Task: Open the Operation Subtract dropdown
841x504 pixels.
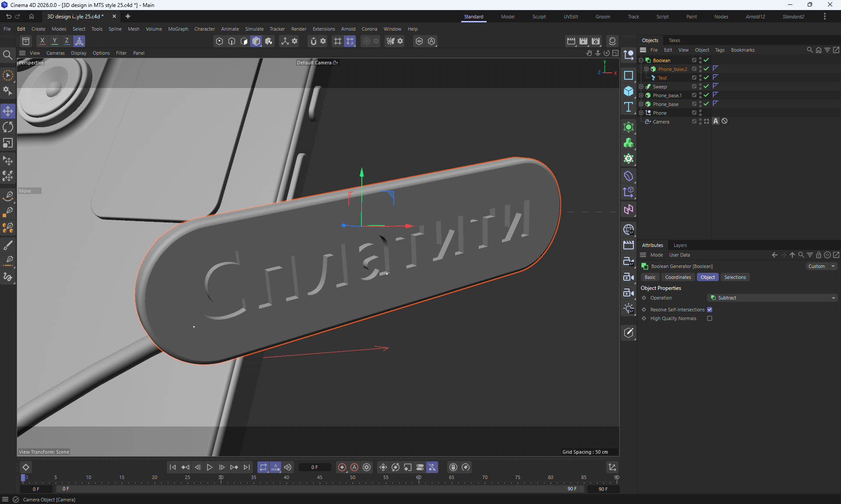Action: pos(773,298)
